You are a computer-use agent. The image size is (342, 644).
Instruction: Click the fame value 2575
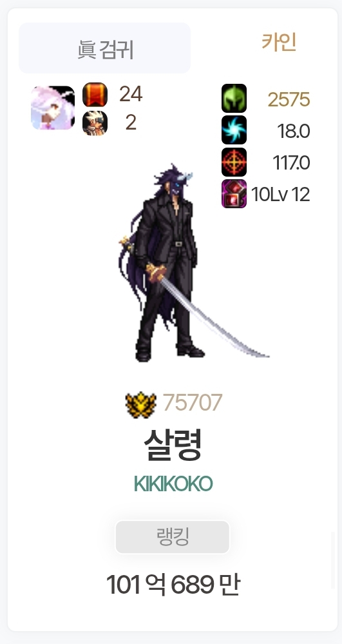[289, 99]
